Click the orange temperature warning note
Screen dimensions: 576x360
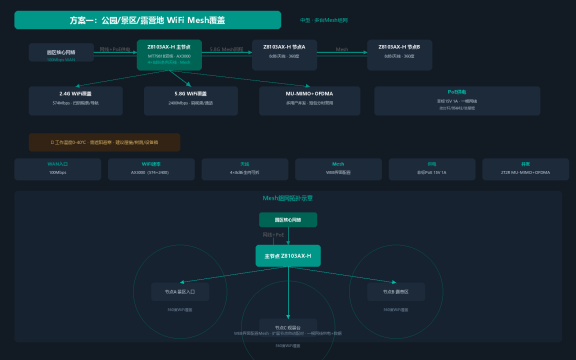click(104, 142)
